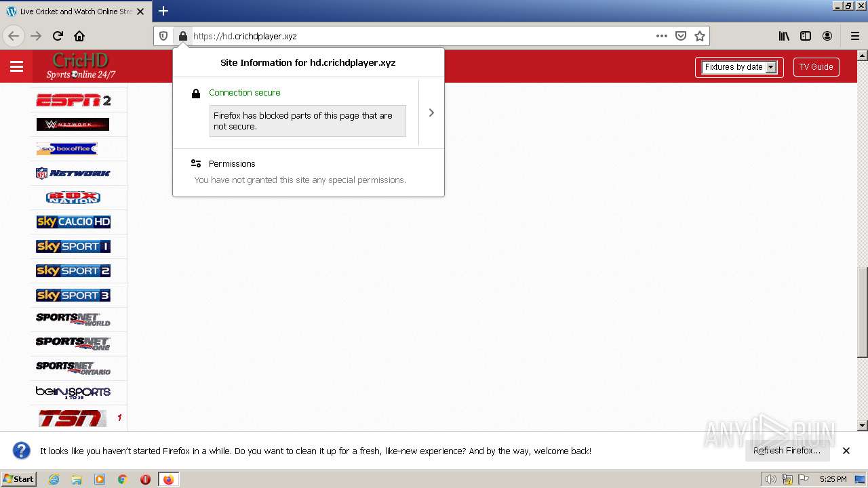
Task: Bookmark this page with the star
Action: 700,36
